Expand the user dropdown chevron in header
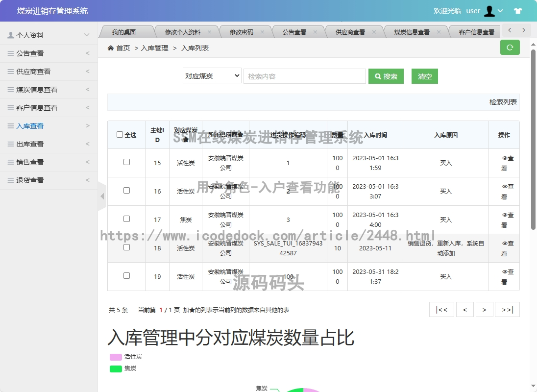Viewport: 537px width, 392px height. click(500, 11)
